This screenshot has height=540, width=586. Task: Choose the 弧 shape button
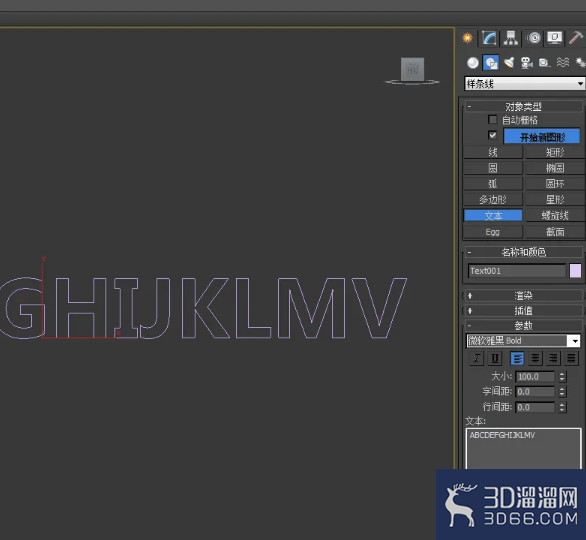point(493,184)
